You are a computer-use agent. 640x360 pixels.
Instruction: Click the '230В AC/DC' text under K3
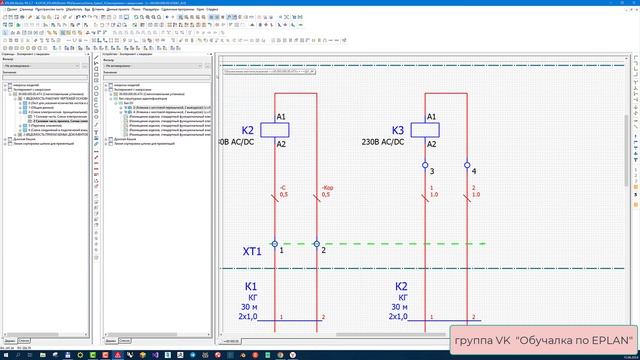383,142
